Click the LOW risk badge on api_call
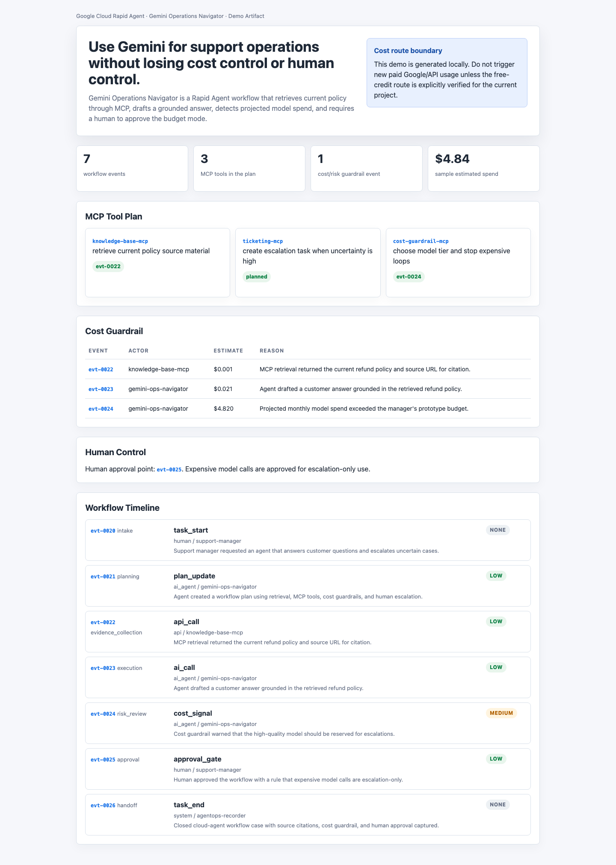This screenshot has height=865, width=616. (x=496, y=622)
